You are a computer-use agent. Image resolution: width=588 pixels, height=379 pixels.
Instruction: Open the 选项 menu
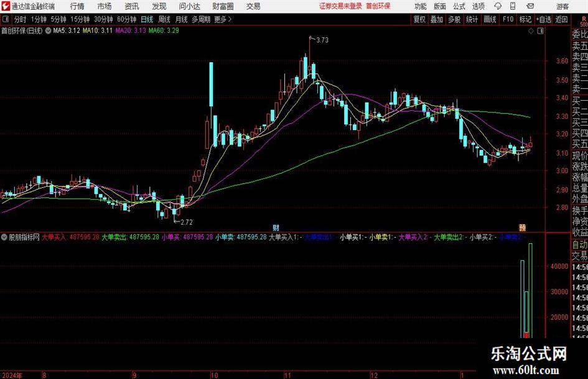coord(478,6)
